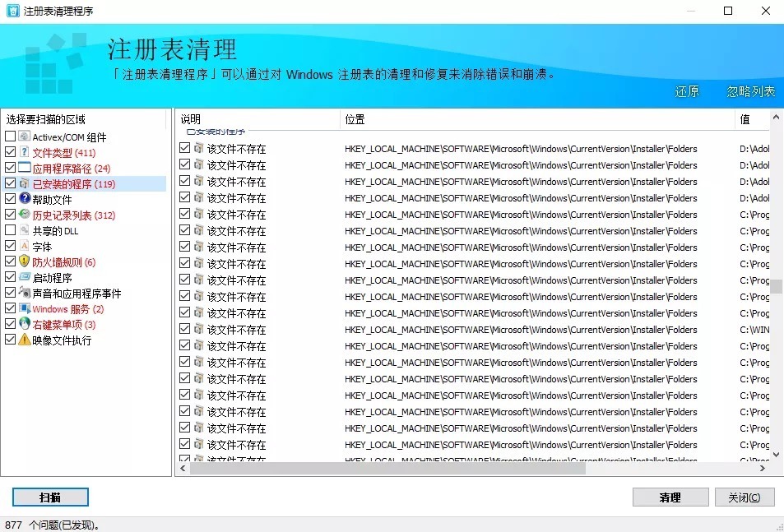
Task: Click the 扫描 button
Action: [x=50, y=497]
